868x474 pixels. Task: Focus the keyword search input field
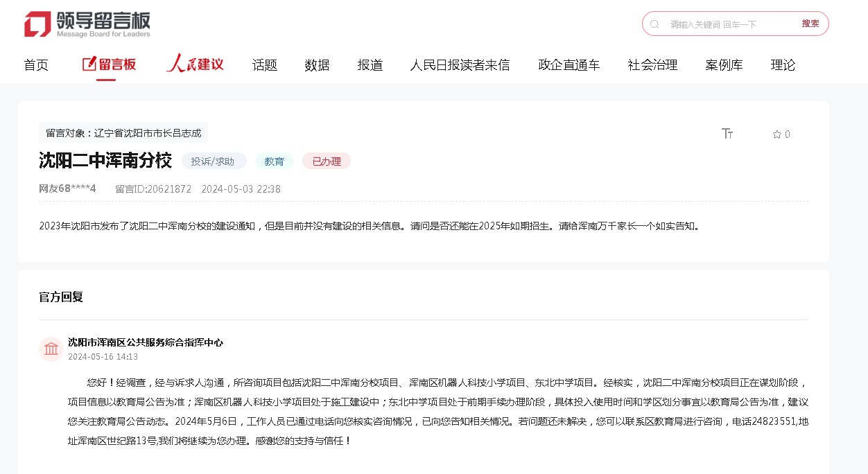click(x=728, y=24)
